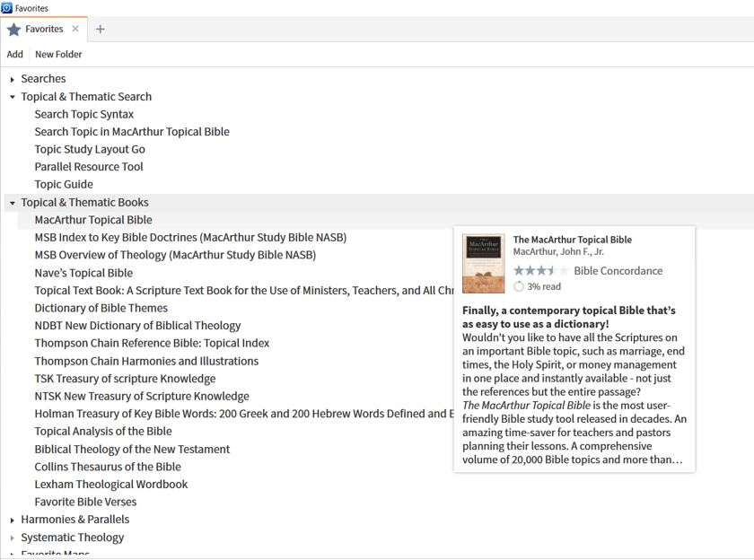Select Topical & Thematic Search folder label
The image size is (754, 560).
(86, 97)
